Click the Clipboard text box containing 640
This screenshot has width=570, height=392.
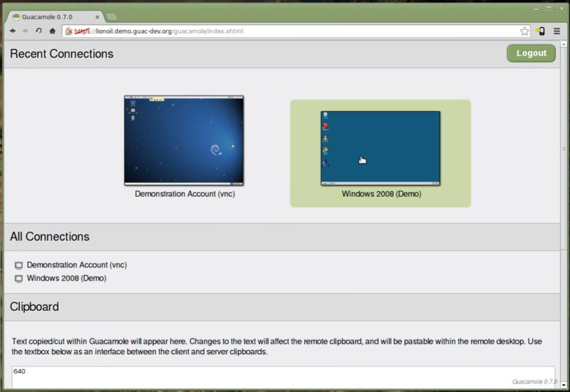[x=283, y=377]
